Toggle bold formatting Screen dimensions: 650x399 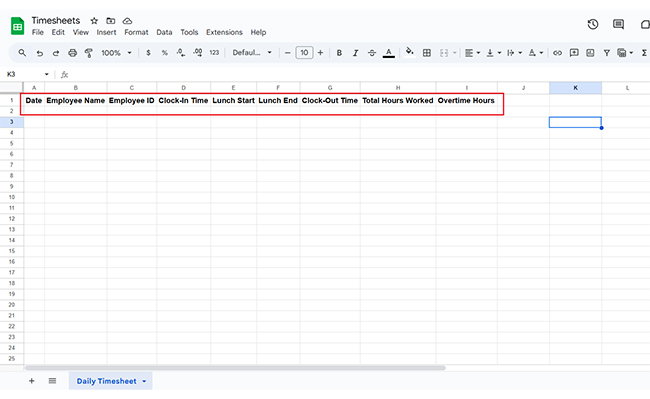(x=339, y=53)
